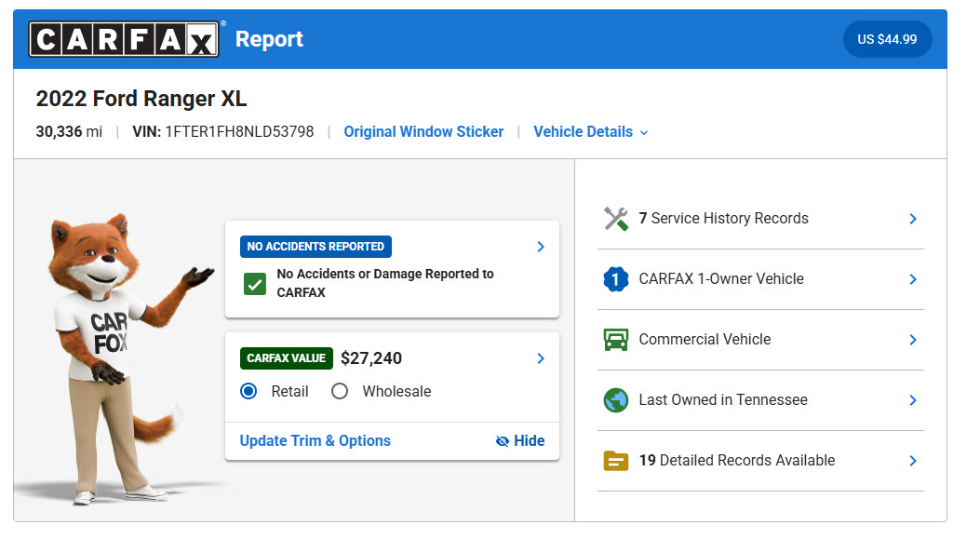The height and width of the screenshot is (539, 980).
Task: Click the Report header title
Action: pos(269,39)
